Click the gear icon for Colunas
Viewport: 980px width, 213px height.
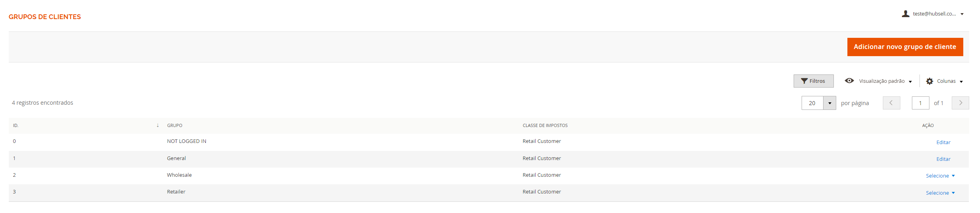point(929,81)
